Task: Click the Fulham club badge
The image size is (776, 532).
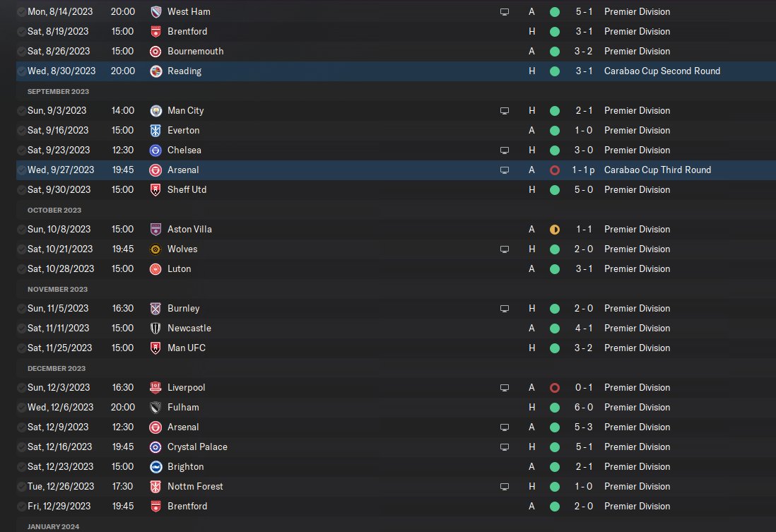Action: (155, 408)
